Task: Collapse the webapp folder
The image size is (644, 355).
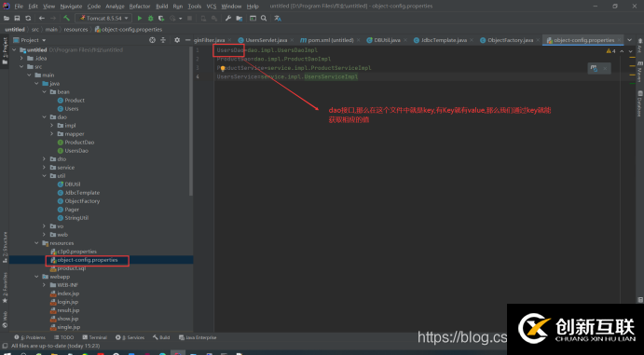Action: pyautogui.click(x=37, y=277)
